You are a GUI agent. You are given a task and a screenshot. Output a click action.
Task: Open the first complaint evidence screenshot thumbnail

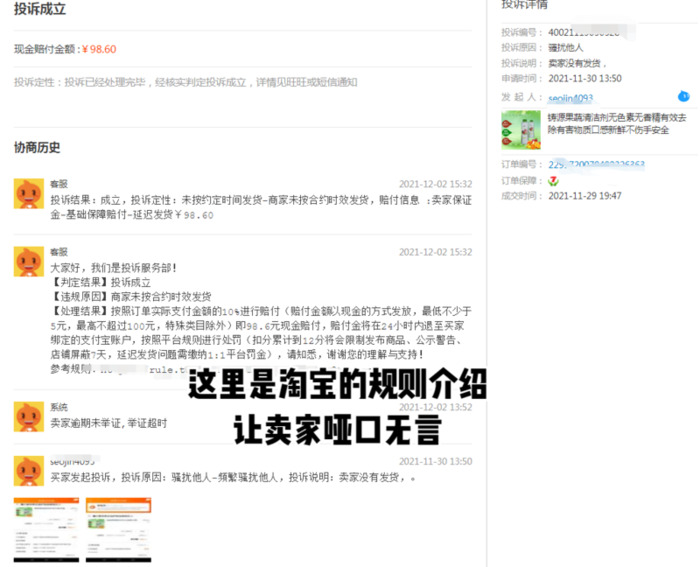(x=46, y=529)
